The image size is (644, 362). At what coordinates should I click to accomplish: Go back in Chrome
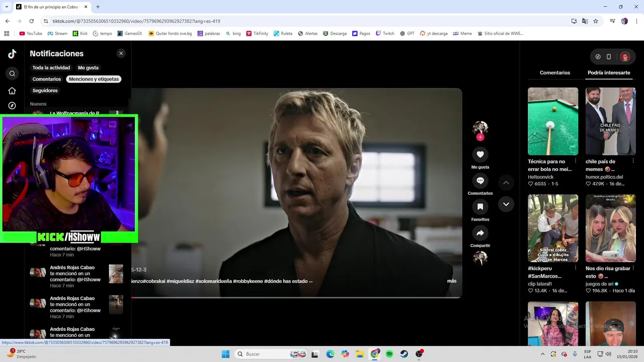coord(7,21)
